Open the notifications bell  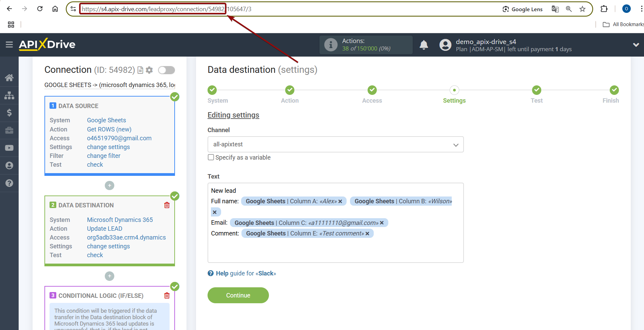424,45
